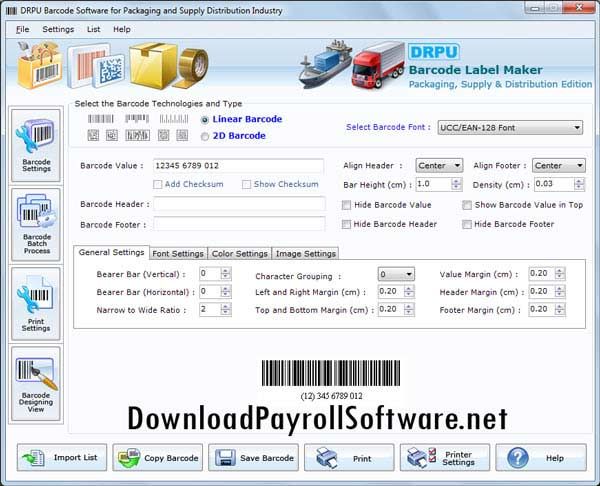Viewport: 600px width, 486px height.
Task: Select last 2D barcode sample icon
Action: 182,135
